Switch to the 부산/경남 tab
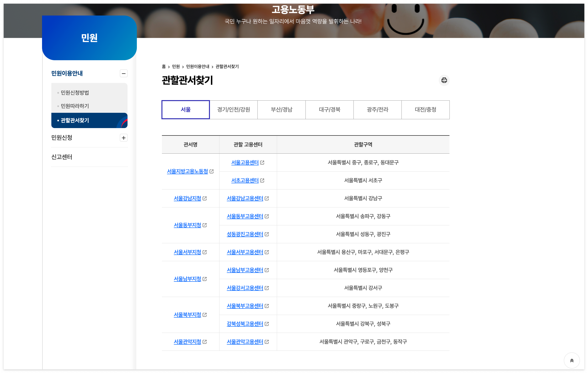The width and height of the screenshot is (588, 373). click(x=281, y=110)
